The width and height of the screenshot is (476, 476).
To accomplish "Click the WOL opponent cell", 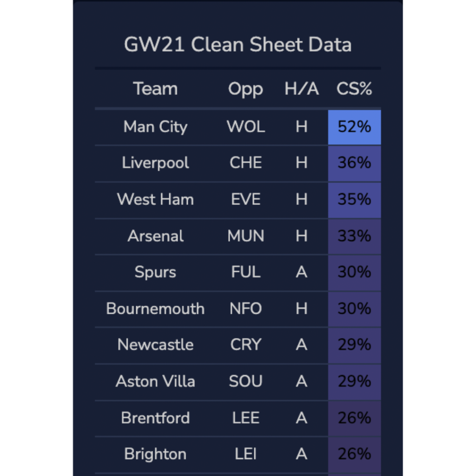I will (x=245, y=127).
